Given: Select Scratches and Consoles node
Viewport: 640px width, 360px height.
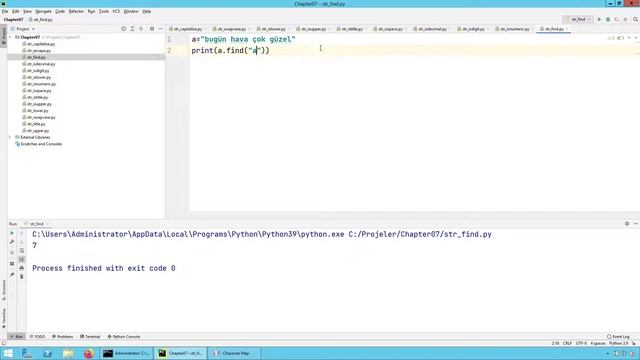Looking at the screenshot, I should pos(41,144).
